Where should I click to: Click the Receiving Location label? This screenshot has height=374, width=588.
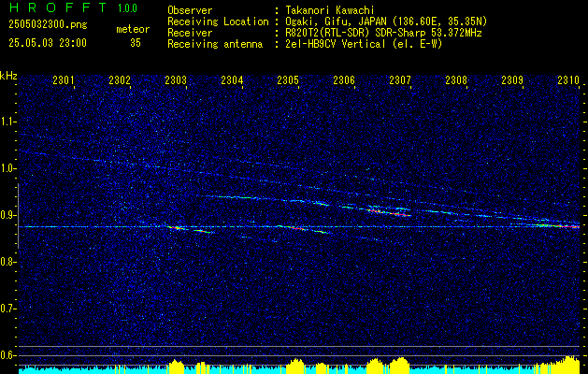218,22
